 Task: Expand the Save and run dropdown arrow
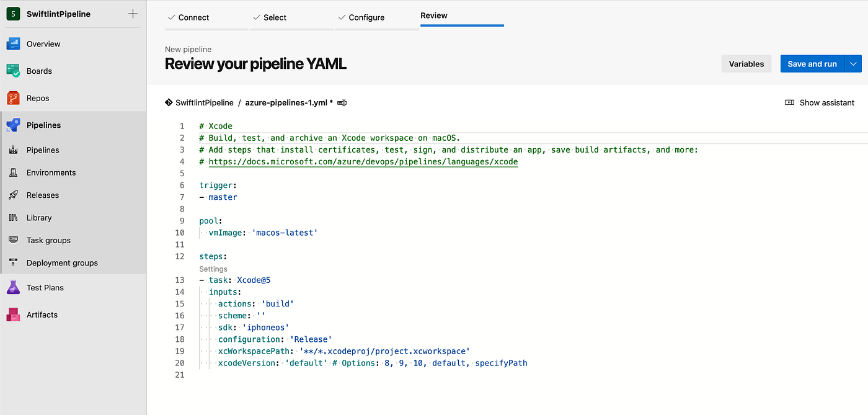click(x=854, y=64)
